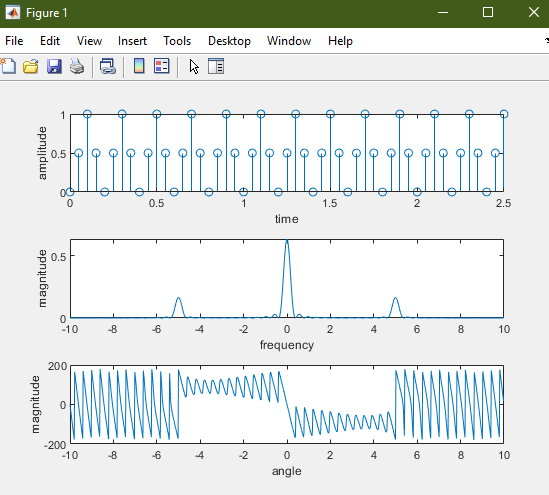
Task: Insert a legend using the toolbar icon
Action: (x=161, y=66)
